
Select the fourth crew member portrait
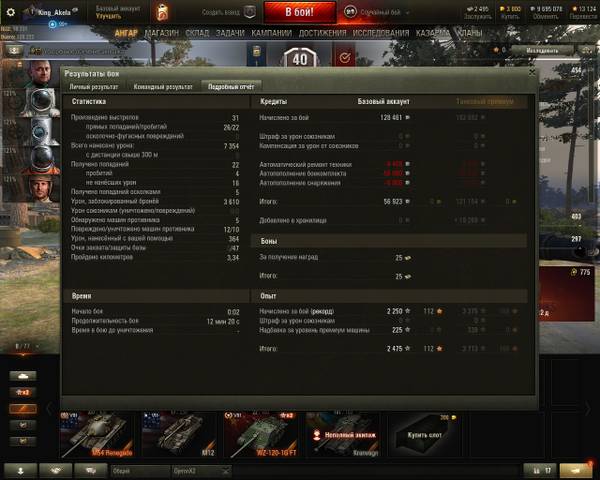pos(39,160)
